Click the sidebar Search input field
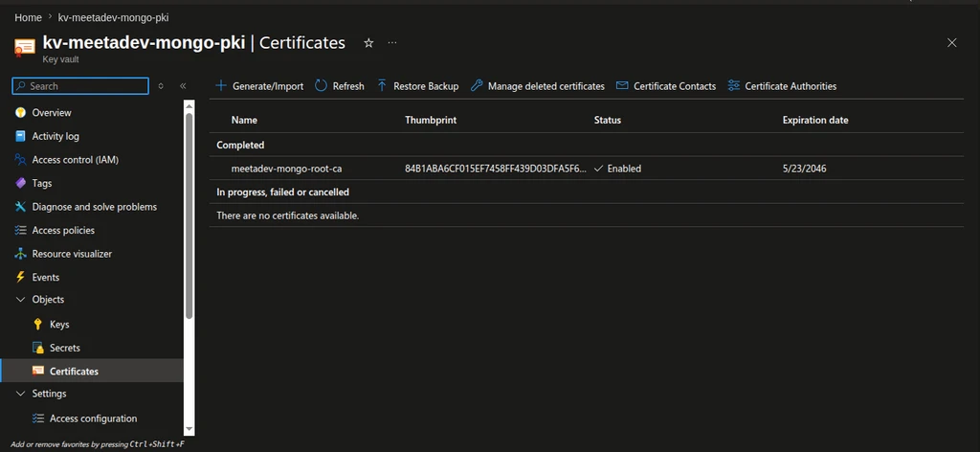Screen dimensions: 980x452 click(80, 86)
